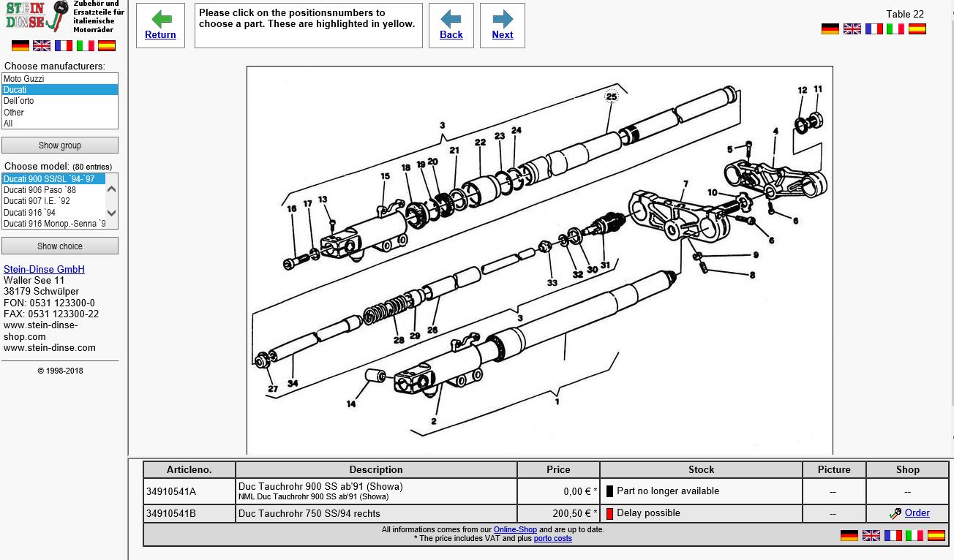Open the porto costs link
This screenshot has height=560, width=954.
point(552,539)
